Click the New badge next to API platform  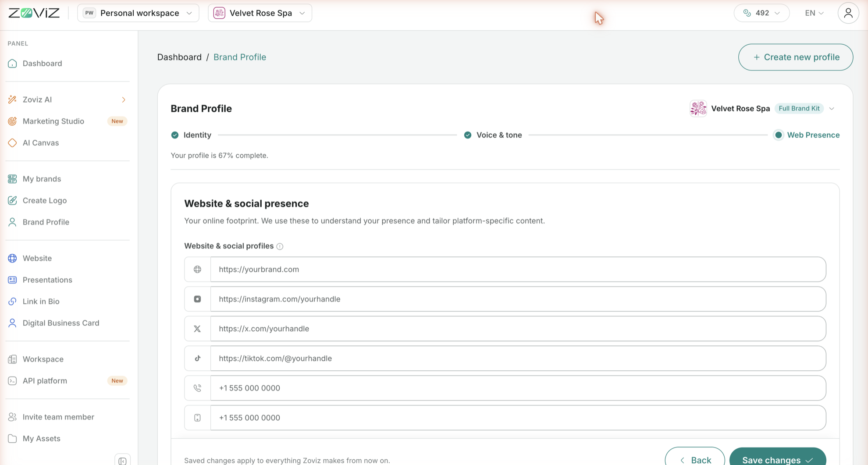[117, 381]
